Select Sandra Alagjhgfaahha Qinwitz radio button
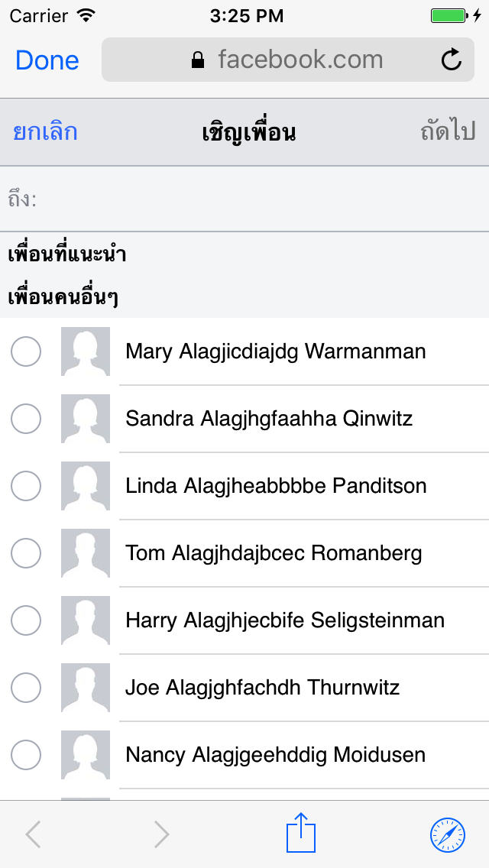The image size is (489, 868). pyautogui.click(x=26, y=419)
